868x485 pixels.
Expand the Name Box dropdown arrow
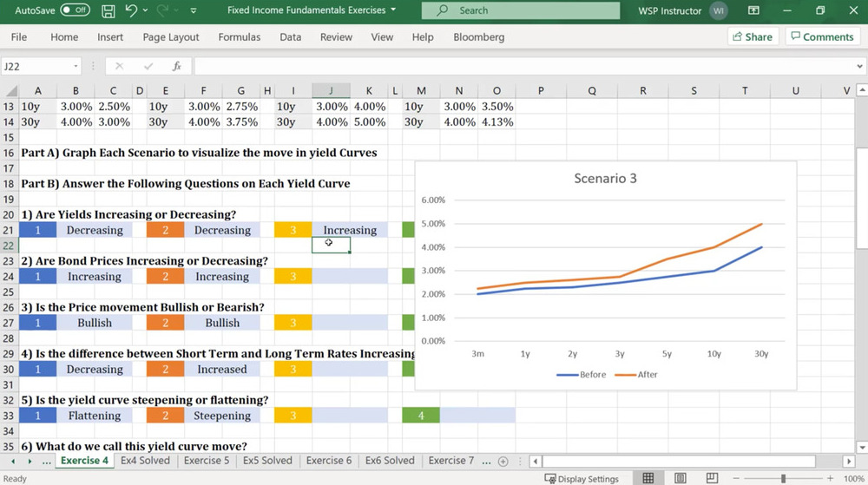[x=76, y=66]
